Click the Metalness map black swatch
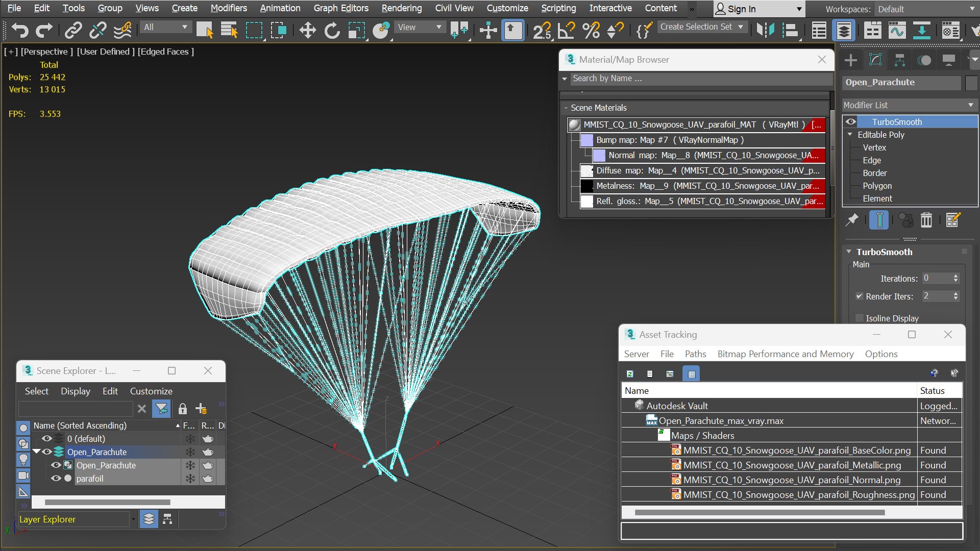This screenshot has width=980, height=551. coord(587,186)
